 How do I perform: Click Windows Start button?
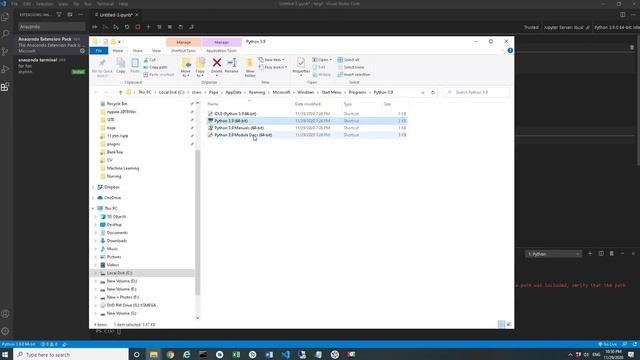click(x=6, y=354)
